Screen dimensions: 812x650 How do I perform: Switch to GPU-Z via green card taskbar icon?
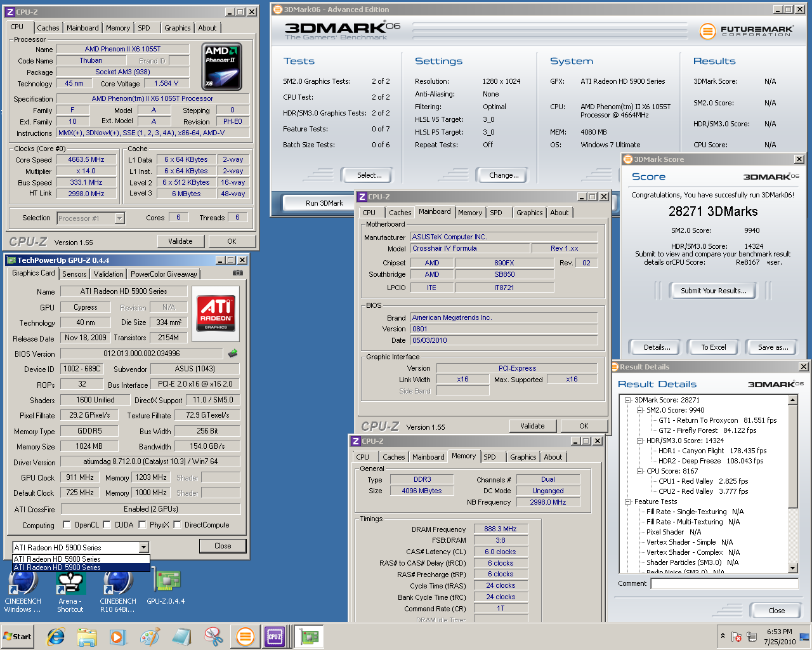click(x=310, y=637)
